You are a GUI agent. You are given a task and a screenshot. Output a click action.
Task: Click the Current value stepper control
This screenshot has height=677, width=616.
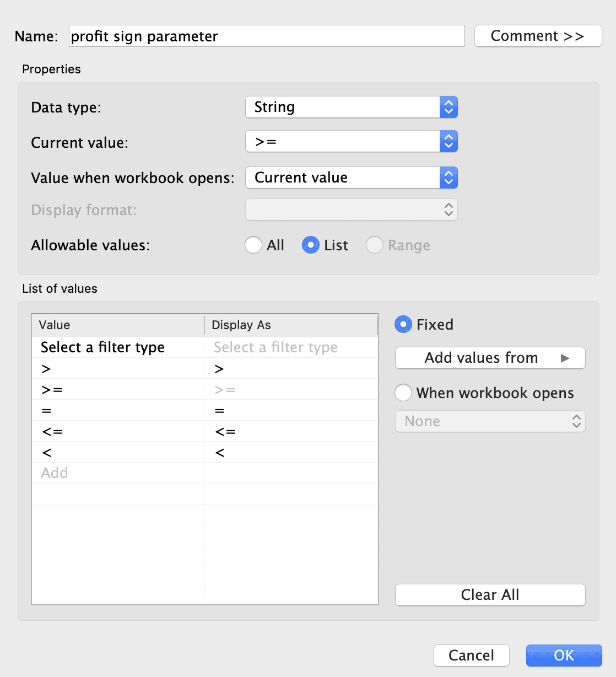(x=449, y=141)
